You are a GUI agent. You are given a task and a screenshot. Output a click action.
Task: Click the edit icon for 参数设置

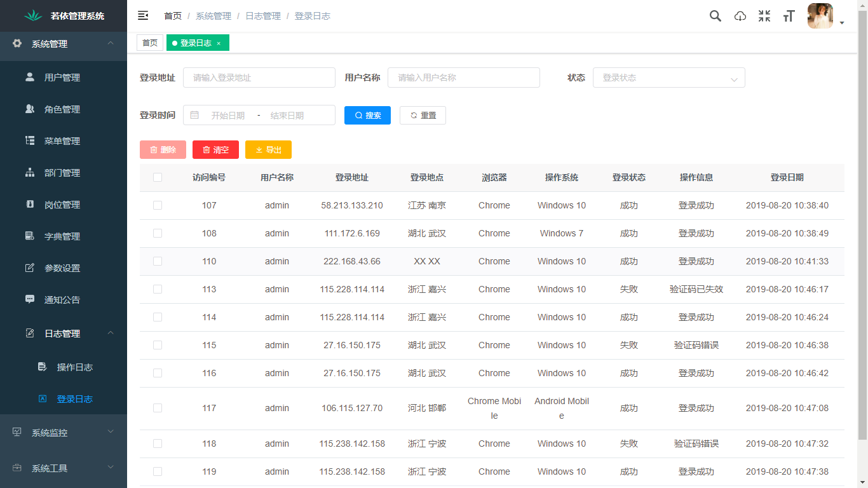[x=30, y=268]
